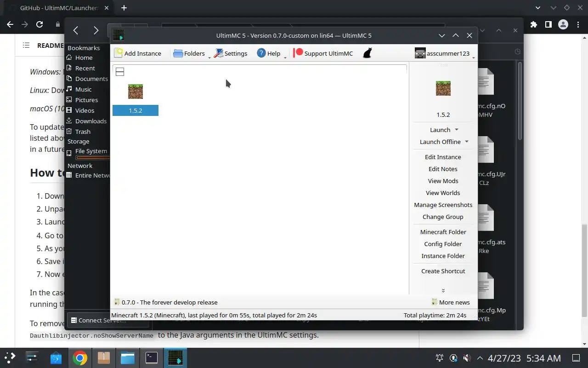This screenshot has width=588, height=368.
Task: Open the Help toolbar menu
Action: coord(269,53)
